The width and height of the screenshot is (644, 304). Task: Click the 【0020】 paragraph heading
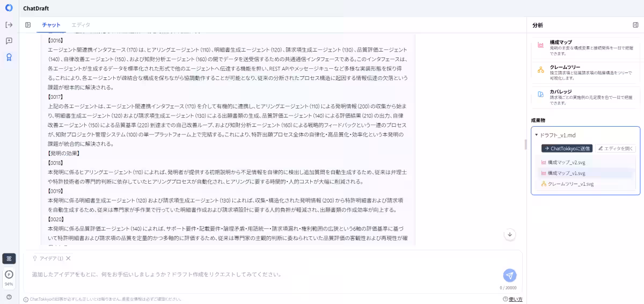pos(56,219)
